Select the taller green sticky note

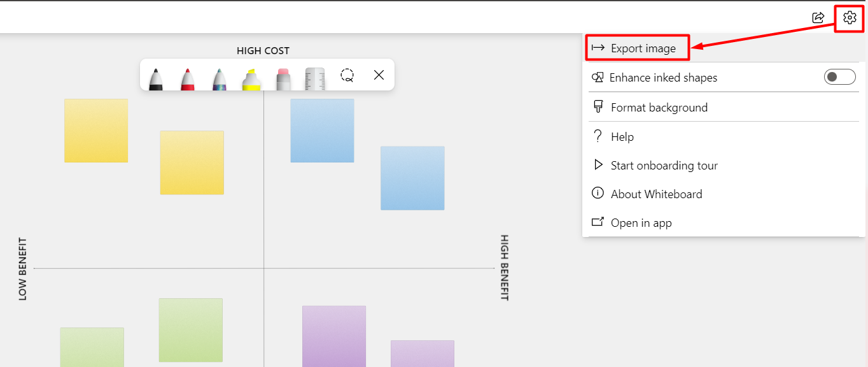tap(191, 330)
